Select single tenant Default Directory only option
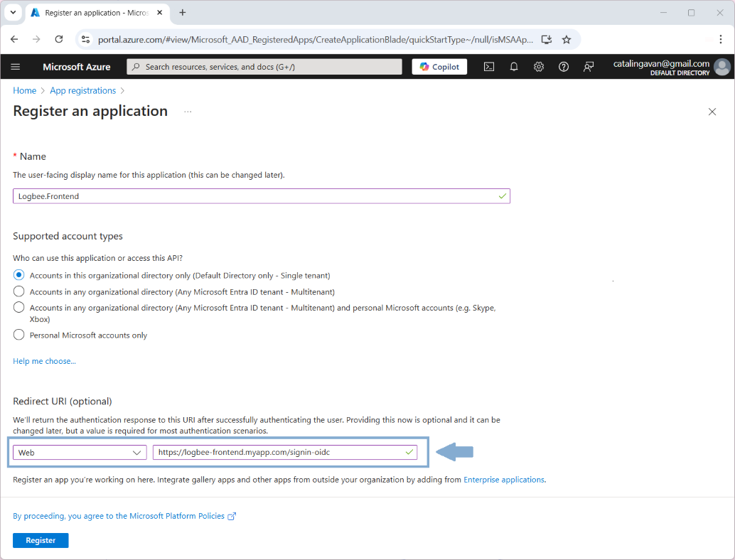Viewport: 735px width, 560px height. pyautogui.click(x=18, y=275)
